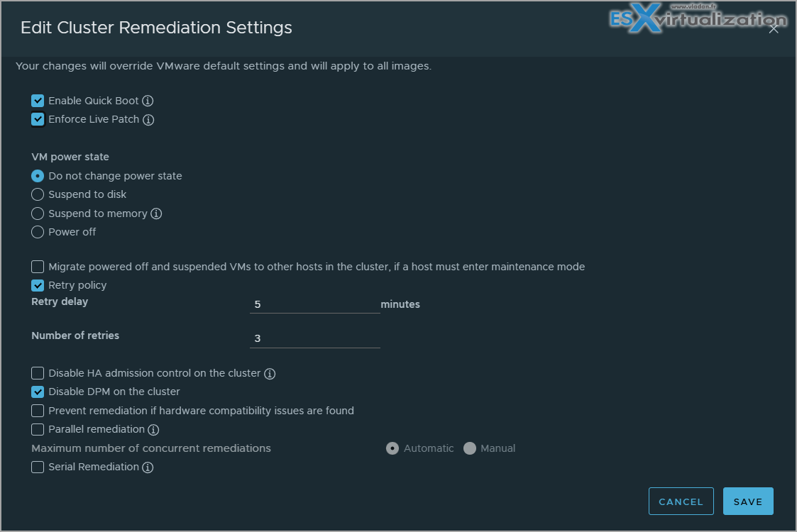This screenshot has height=532, width=797.
Task: Select Suspend to disk power state
Action: click(x=38, y=194)
